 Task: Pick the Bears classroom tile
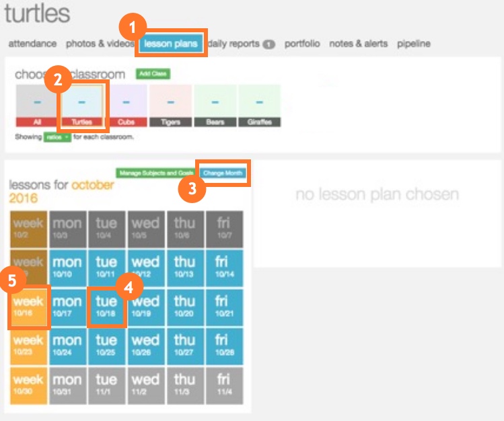click(215, 106)
